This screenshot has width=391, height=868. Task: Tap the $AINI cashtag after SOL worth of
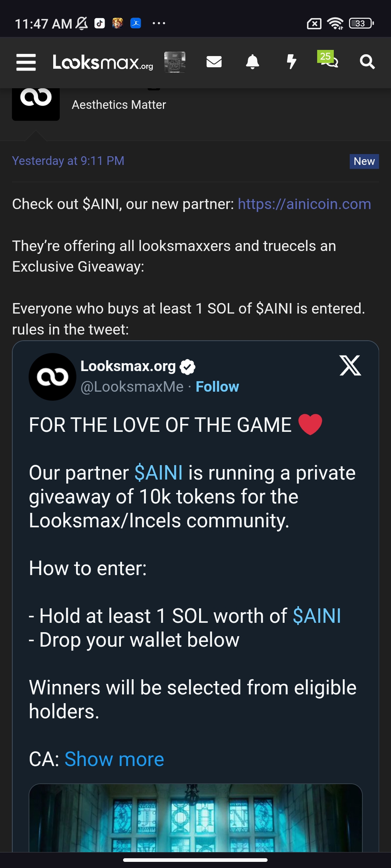click(x=317, y=616)
